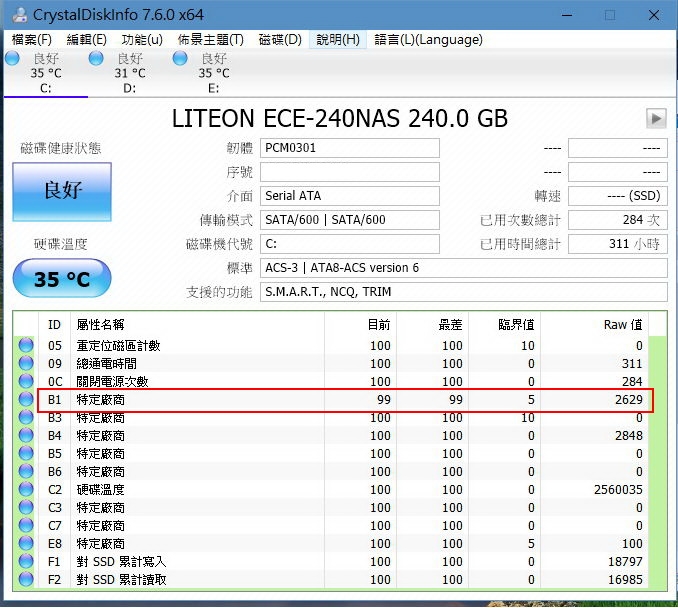Click the Serial ATA interface field
This screenshot has height=608, width=678.
tap(350, 196)
